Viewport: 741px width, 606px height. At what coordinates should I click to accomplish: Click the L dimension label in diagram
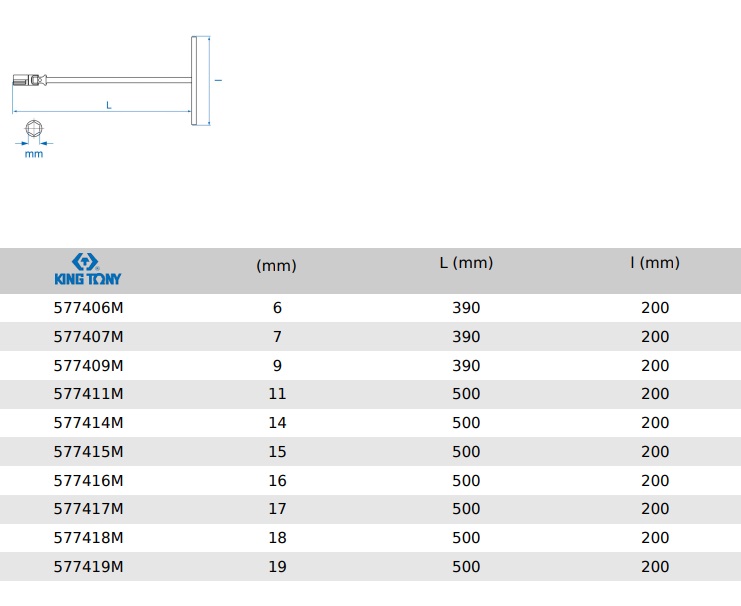point(108,105)
